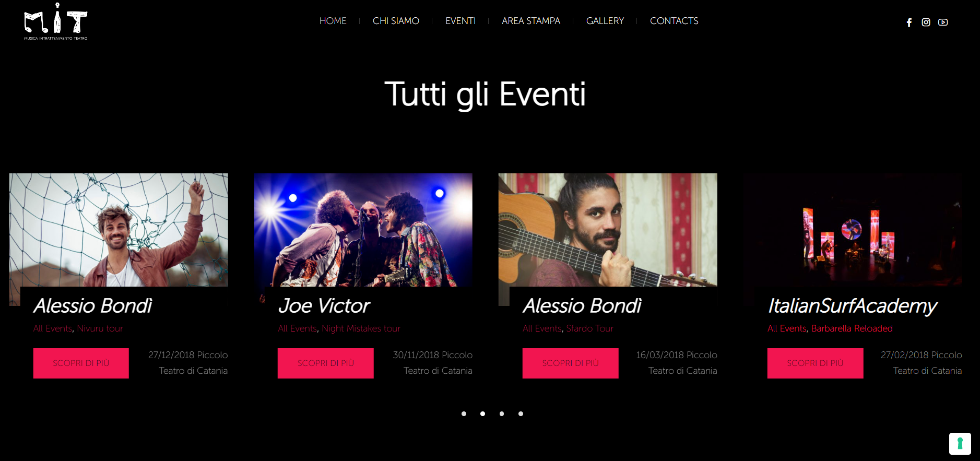Open the AREA STAMPA menu item
This screenshot has width=980, height=461.
[x=530, y=21]
